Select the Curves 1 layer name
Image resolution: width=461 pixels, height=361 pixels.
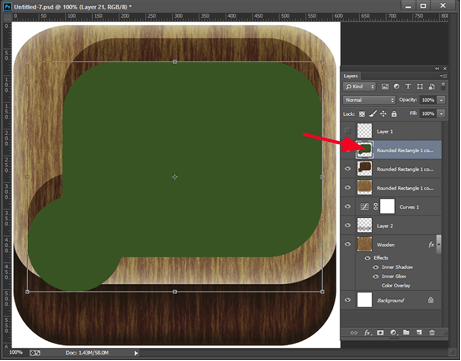(409, 207)
